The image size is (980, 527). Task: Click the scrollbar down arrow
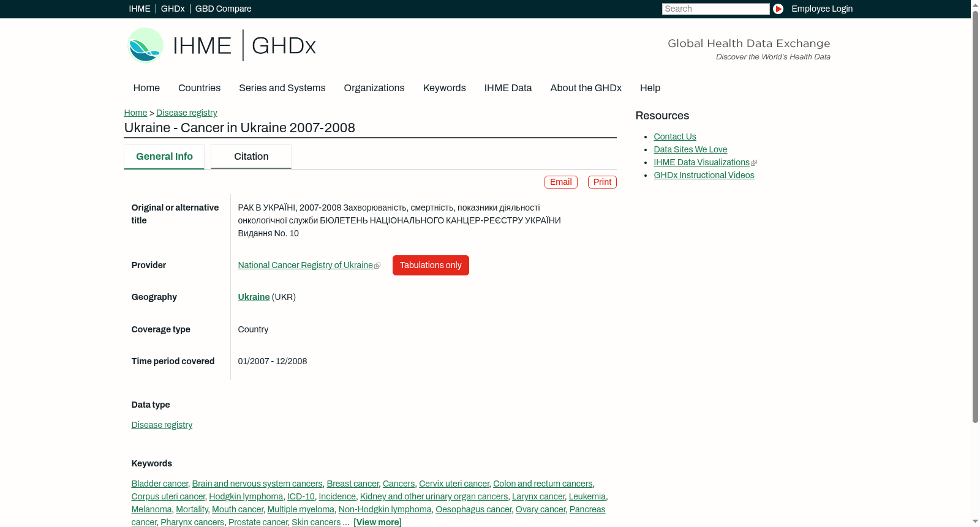click(975, 522)
